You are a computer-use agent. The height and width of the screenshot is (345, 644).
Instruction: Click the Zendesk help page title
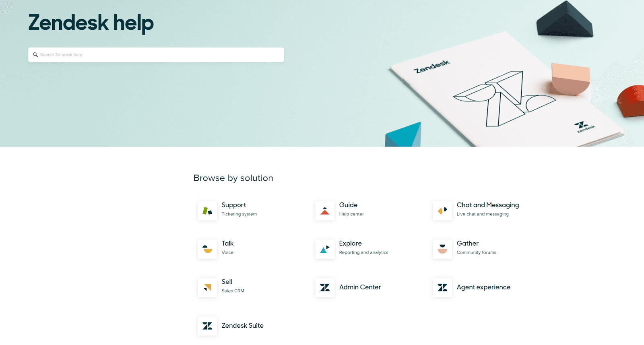91,23
